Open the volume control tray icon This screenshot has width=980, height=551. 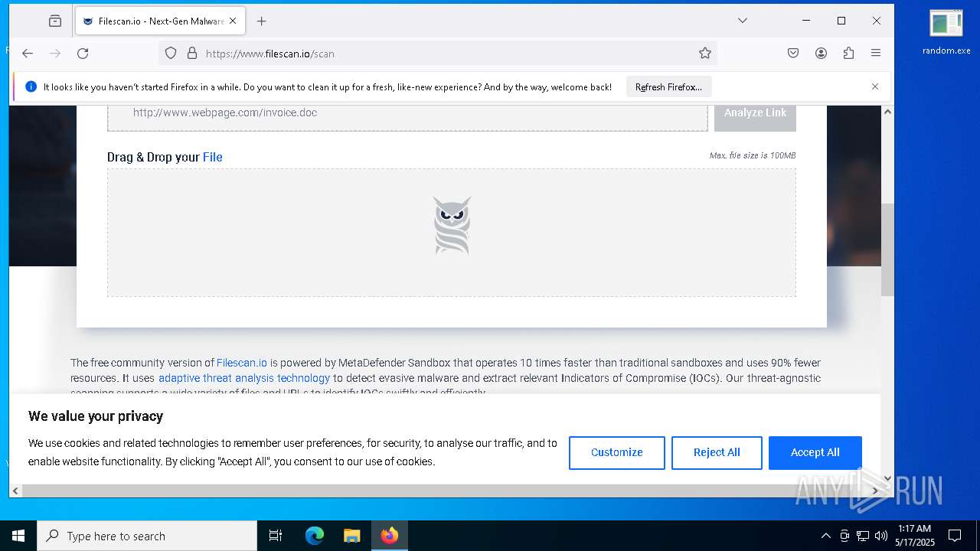881,536
